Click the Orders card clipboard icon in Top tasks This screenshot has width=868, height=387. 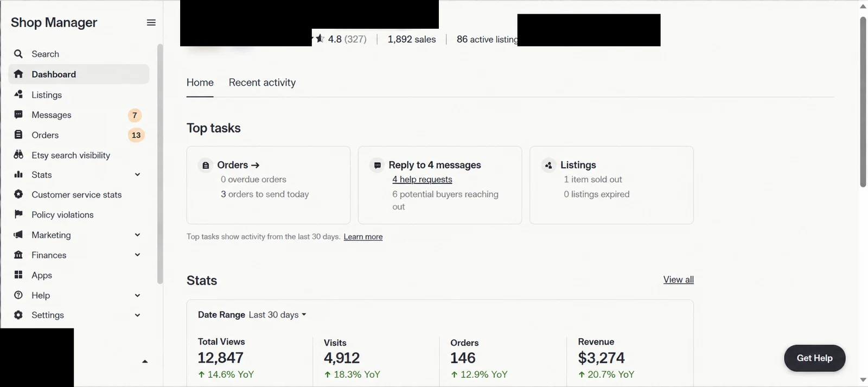206,165
